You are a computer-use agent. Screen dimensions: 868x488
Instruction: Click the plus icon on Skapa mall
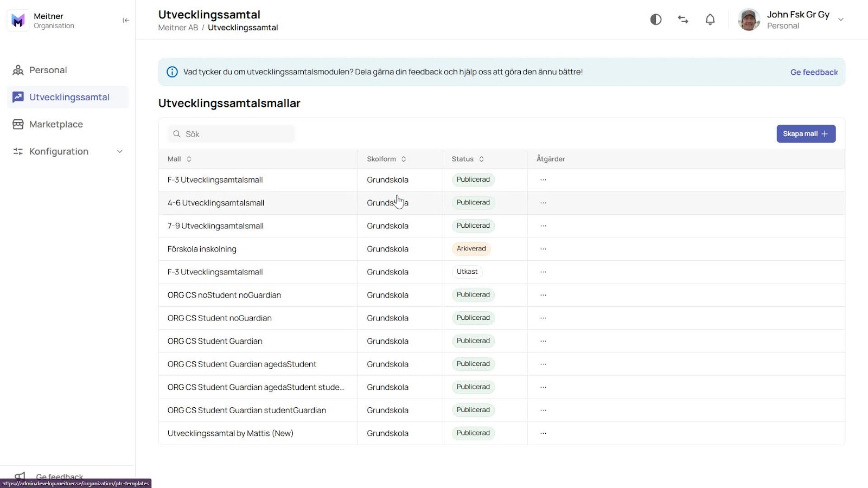[825, 134]
